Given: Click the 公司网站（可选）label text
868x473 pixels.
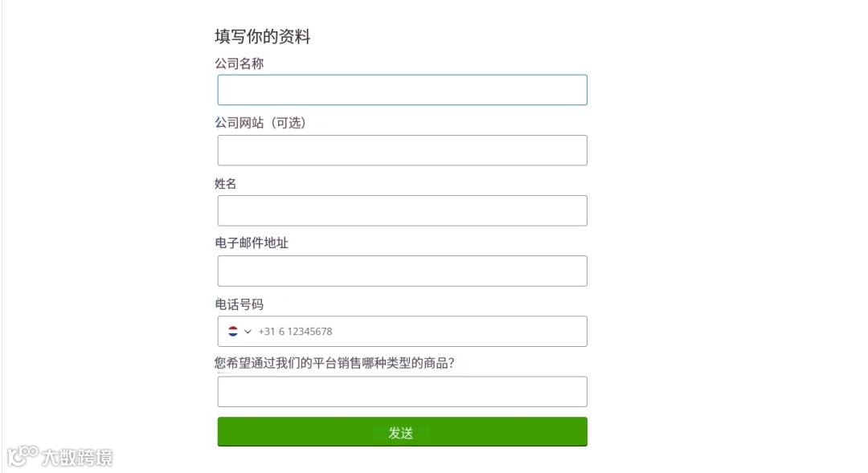Looking at the screenshot, I should pos(260,123).
